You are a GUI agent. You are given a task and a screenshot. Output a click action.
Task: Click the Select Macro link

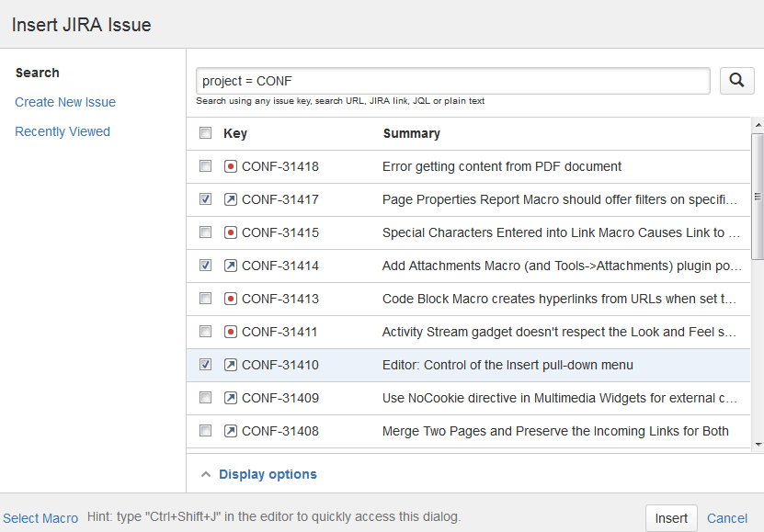coord(40,518)
